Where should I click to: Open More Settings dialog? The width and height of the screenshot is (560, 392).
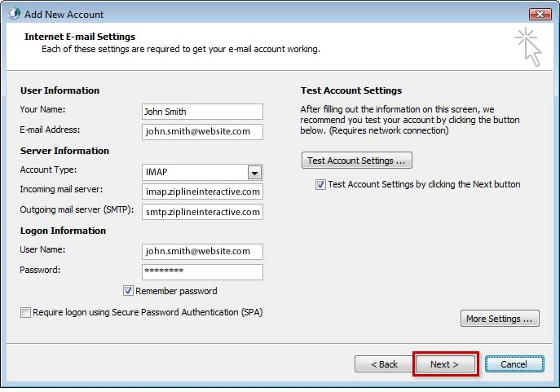[500, 319]
